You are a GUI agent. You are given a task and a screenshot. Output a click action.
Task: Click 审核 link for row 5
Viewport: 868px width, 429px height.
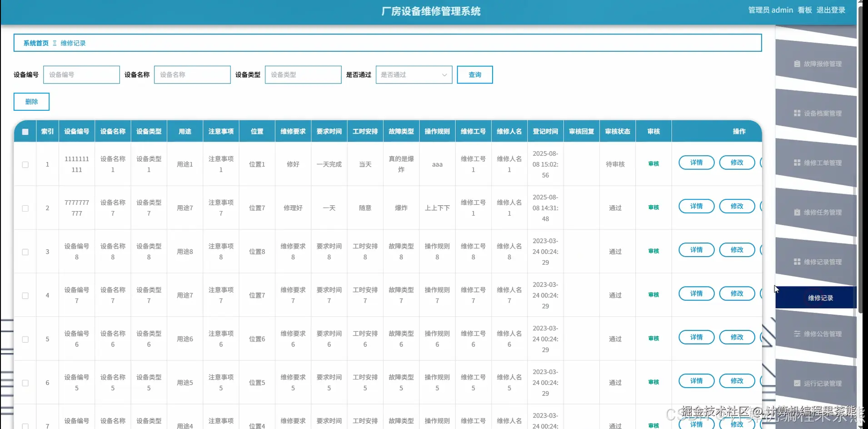(x=653, y=339)
